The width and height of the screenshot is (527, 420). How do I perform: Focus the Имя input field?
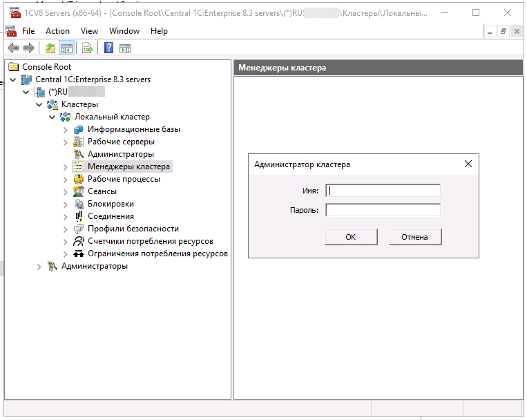coord(383,191)
